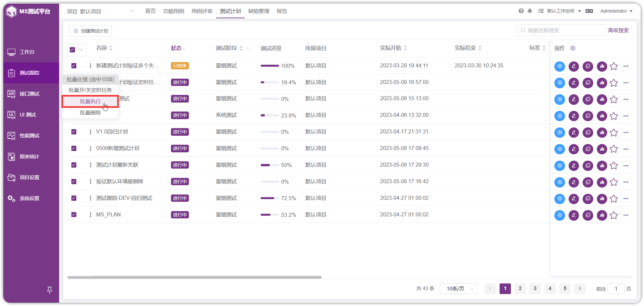Open the column settings gear beside 操作
Screen dimensions: 644x306
pyautogui.click(x=573, y=48)
